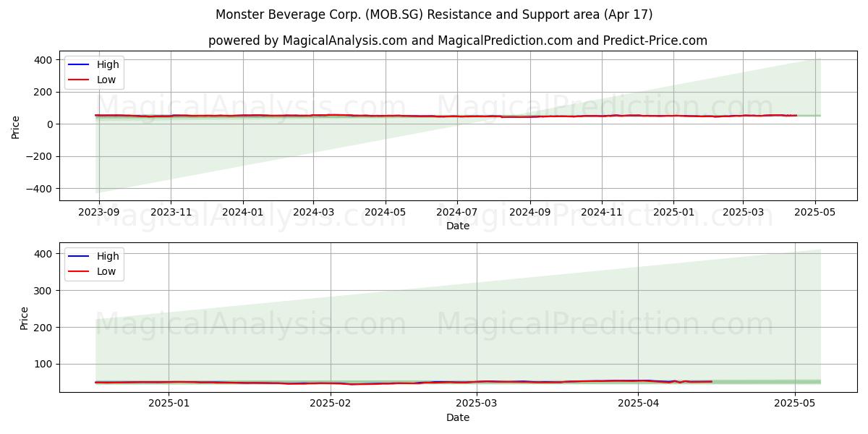
Task: Click the '2025-01' date tick on the bottom chart
Action: point(169,404)
